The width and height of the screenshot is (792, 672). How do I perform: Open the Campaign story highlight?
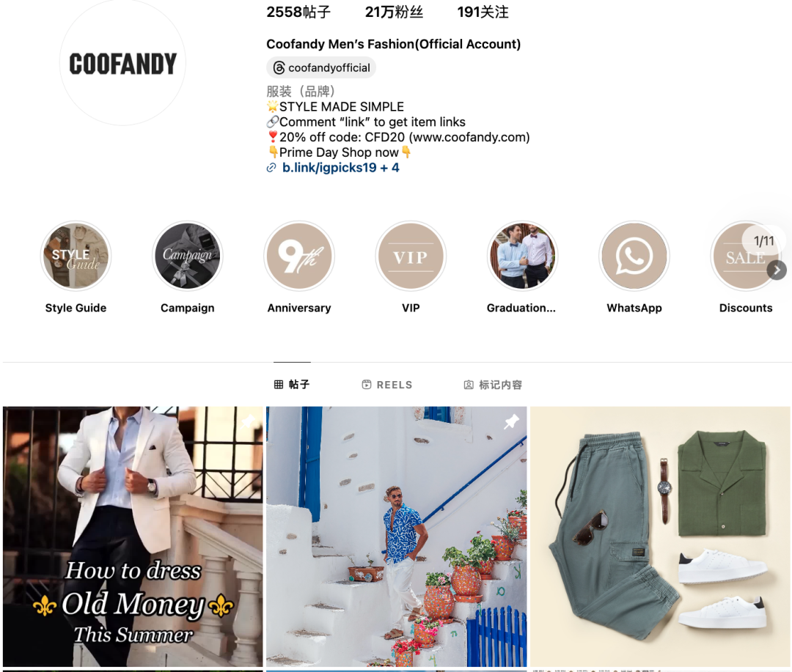pyautogui.click(x=188, y=256)
